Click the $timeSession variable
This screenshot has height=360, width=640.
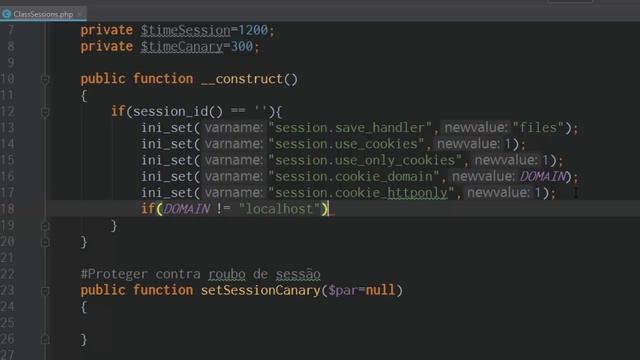pyautogui.click(x=186, y=30)
